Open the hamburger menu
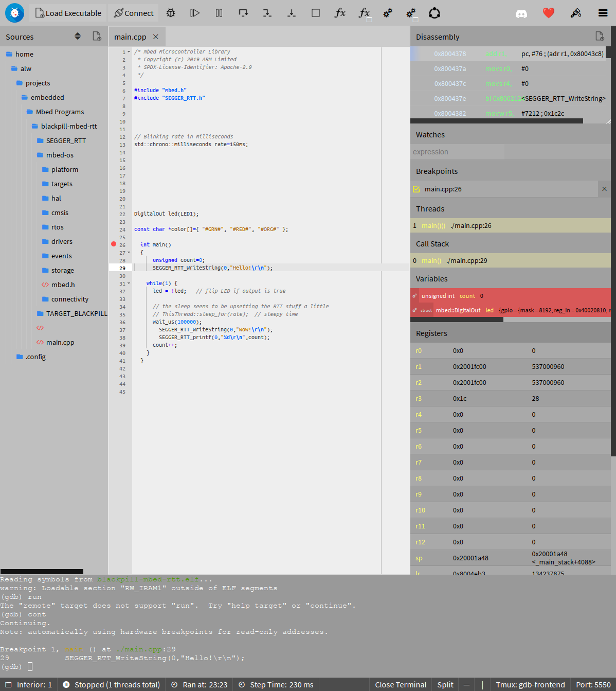Viewport: 616px width, 691px height. pos(603,13)
